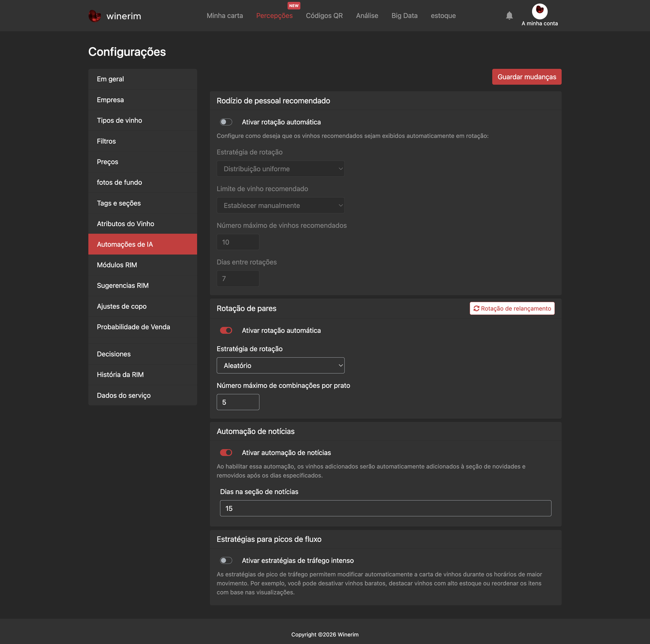Image resolution: width=650 pixels, height=644 pixels.
Task: Open Códigos QR page
Action: pos(324,16)
